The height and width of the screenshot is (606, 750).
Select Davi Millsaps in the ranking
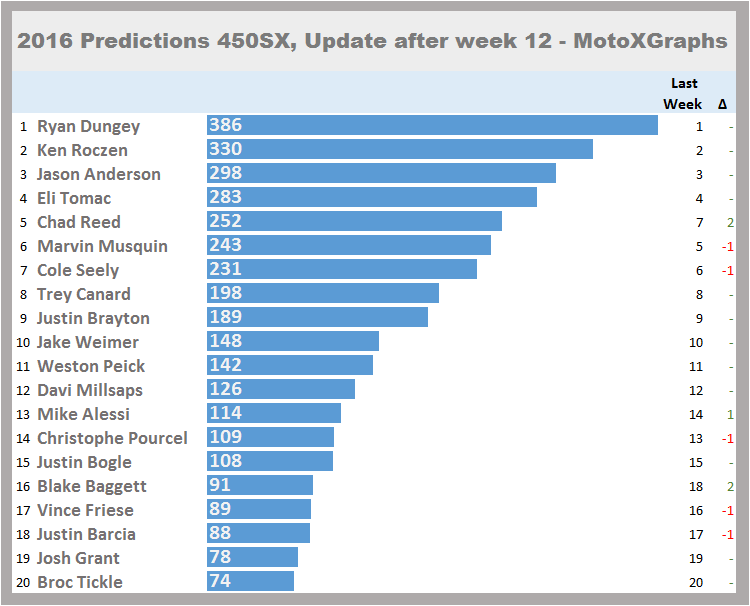pos(90,390)
